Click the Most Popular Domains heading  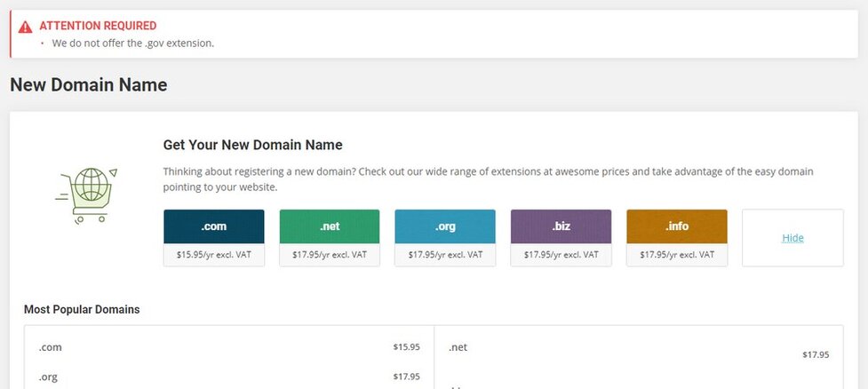[82, 310]
